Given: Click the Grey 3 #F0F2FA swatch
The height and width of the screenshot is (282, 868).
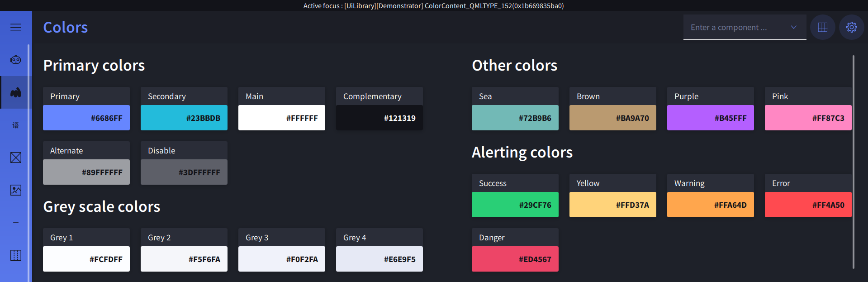Looking at the screenshot, I should click(x=282, y=259).
